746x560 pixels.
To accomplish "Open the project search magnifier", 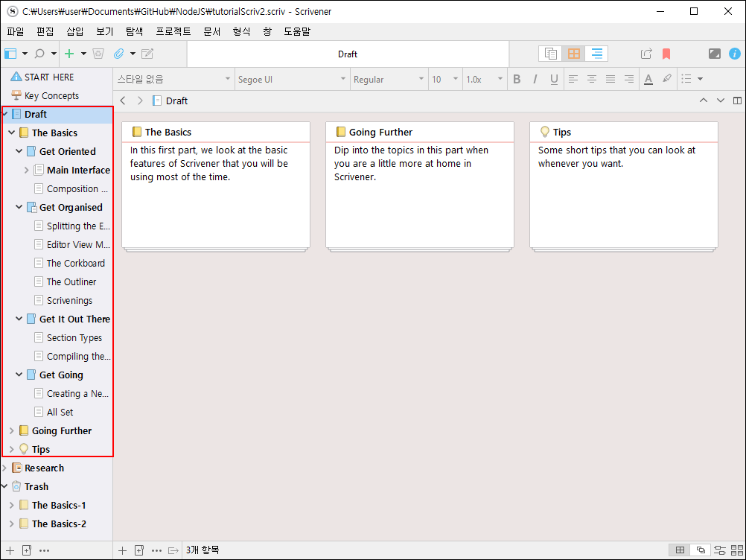I will [40, 54].
